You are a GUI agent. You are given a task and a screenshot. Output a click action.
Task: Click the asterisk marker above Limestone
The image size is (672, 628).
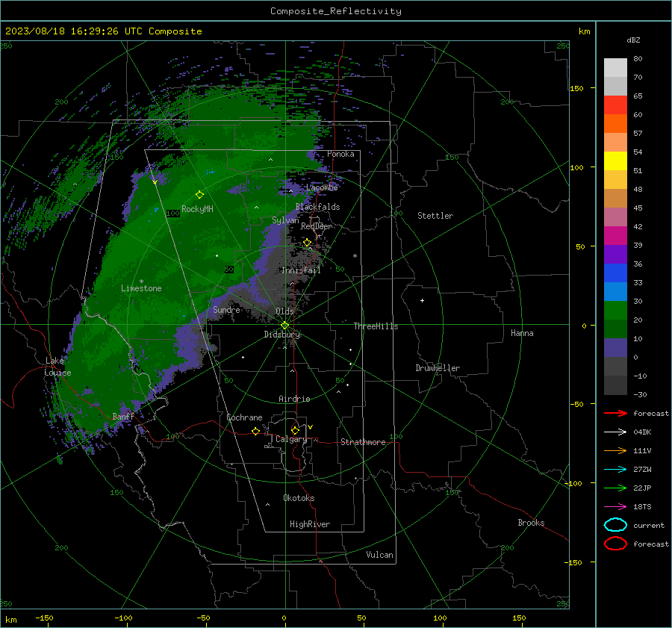point(141,282)
